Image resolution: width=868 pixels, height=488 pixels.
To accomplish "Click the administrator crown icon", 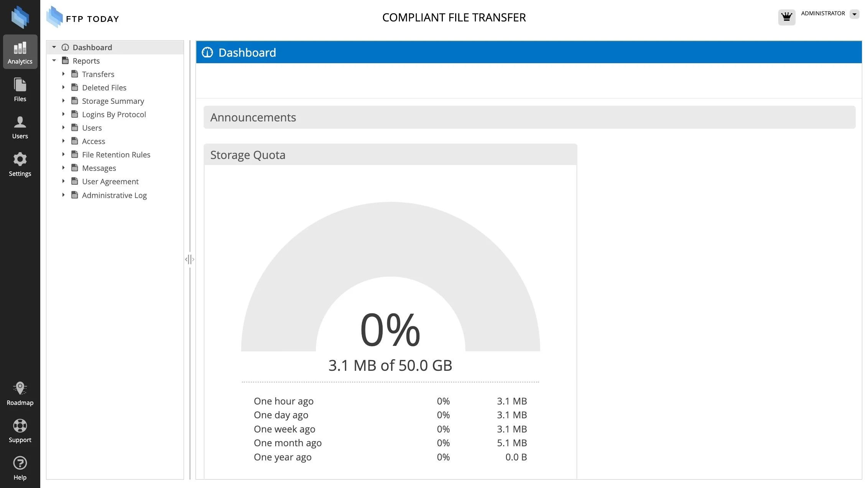I will click(786, 17).
